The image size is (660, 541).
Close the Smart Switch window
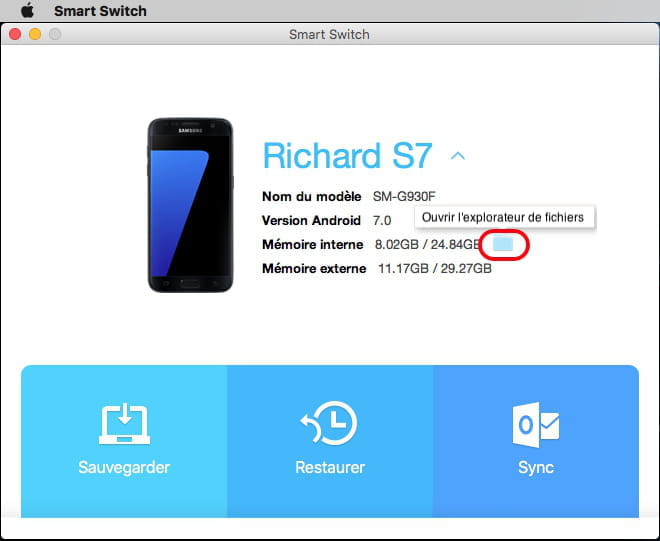click(15, 34)
